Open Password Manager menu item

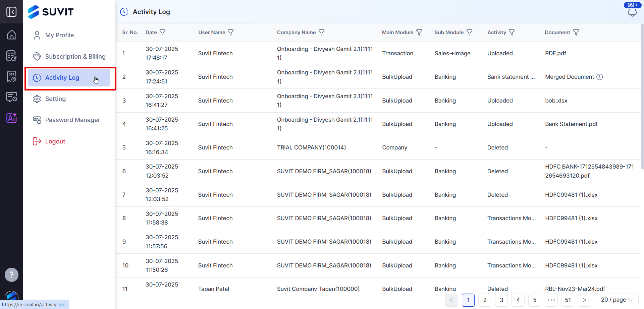(x=69, y=120)
